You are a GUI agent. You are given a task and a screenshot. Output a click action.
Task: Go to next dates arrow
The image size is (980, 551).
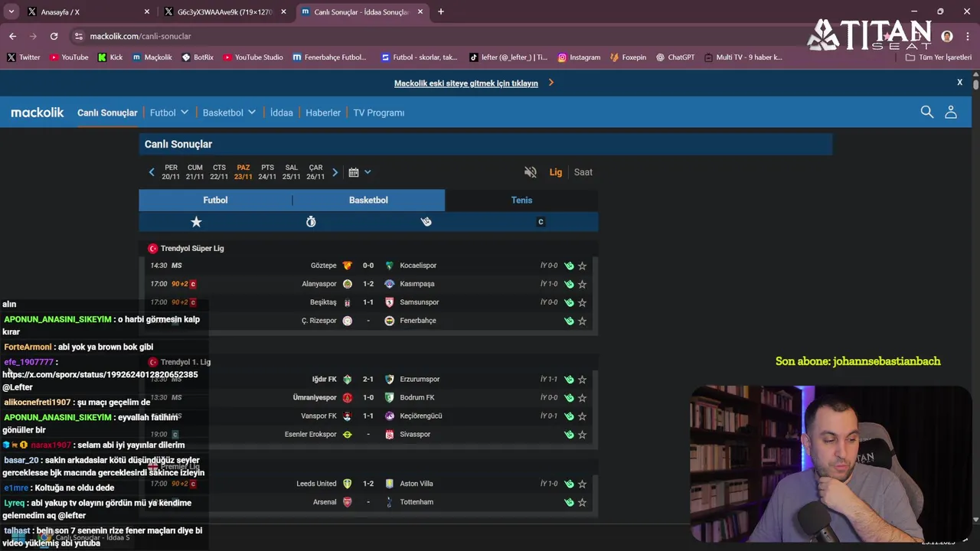coord(335,172)
